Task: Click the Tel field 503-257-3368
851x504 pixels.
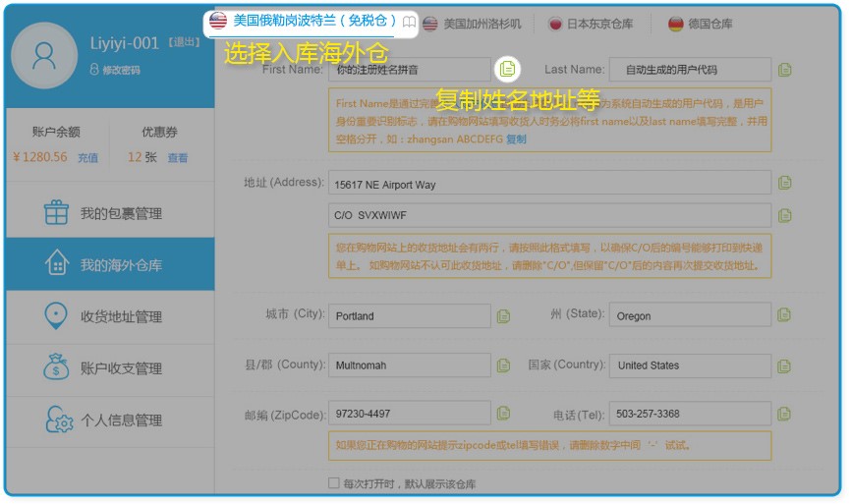Action: [x=690, y=414]
